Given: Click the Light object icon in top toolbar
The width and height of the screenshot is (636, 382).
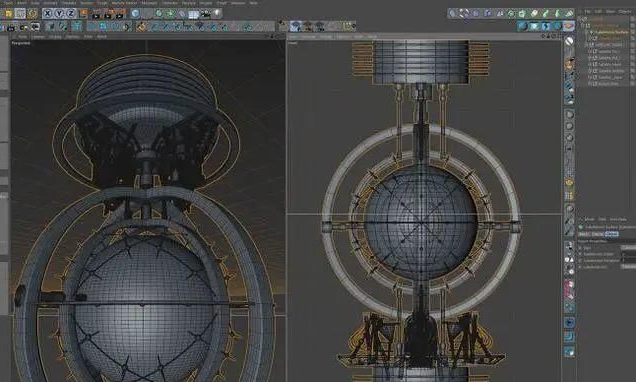Looking at the screenshot, I should point(217,13).
